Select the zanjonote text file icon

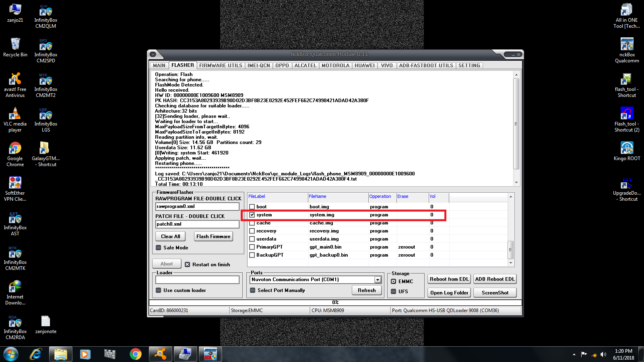coord(46,325)
